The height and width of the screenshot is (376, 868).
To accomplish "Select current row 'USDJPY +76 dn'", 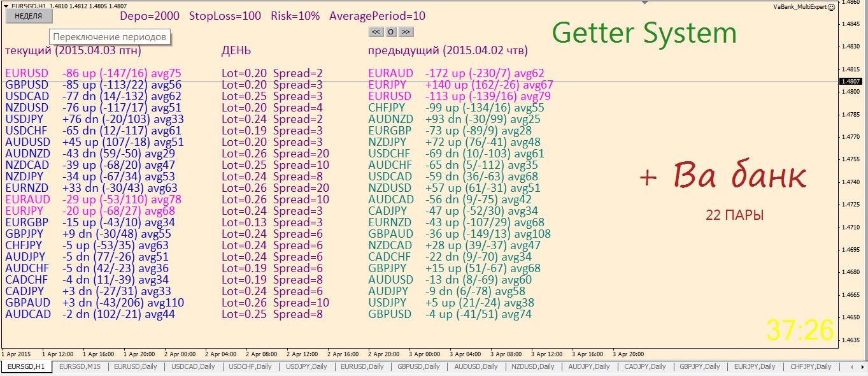I will (x=94, y=119).
